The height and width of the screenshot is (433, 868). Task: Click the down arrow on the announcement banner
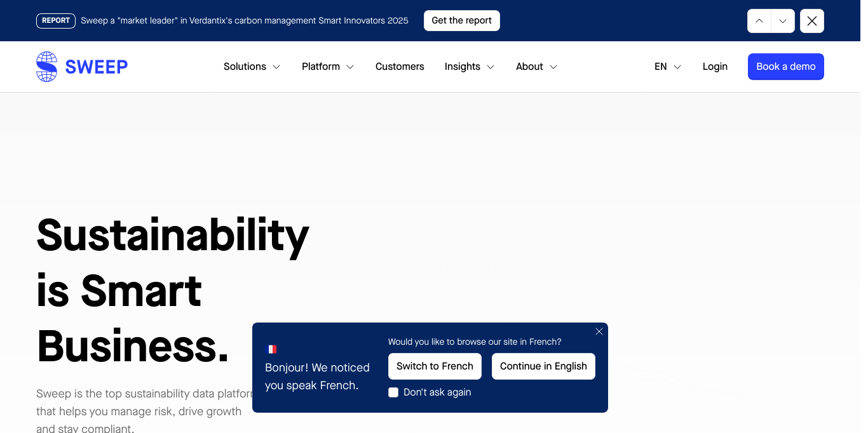(782, 20)
